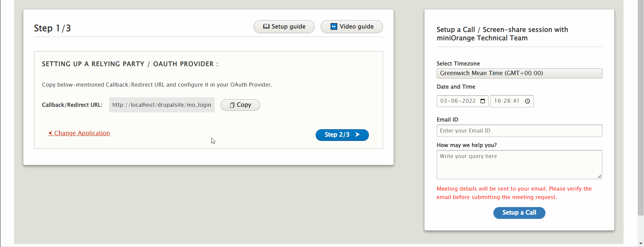
Task: Click the red back arrow before Change Application
Action: pos(50,133)
